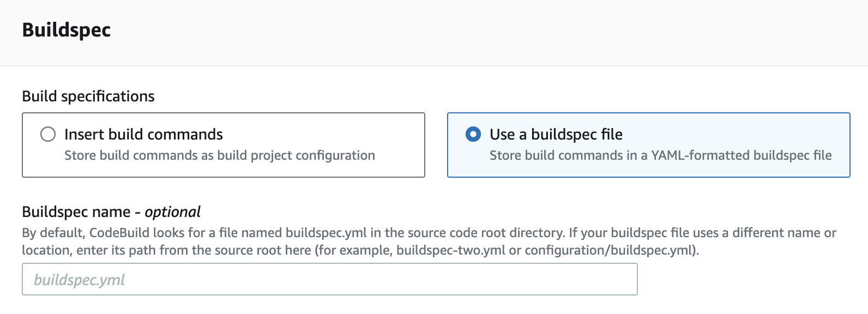Click "Store build commands as build project configuration" text
This screenshot has width=868, height=314.
click(219, 155)
